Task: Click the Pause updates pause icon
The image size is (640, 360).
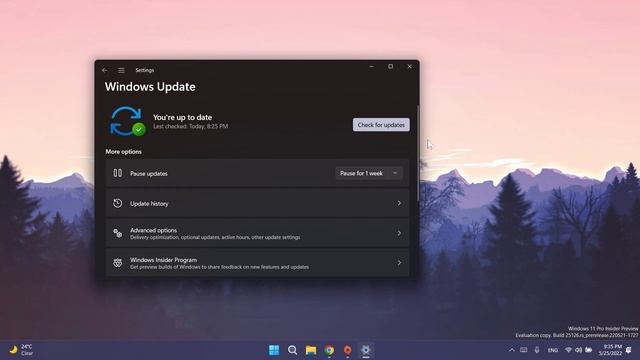Action: 118,173
